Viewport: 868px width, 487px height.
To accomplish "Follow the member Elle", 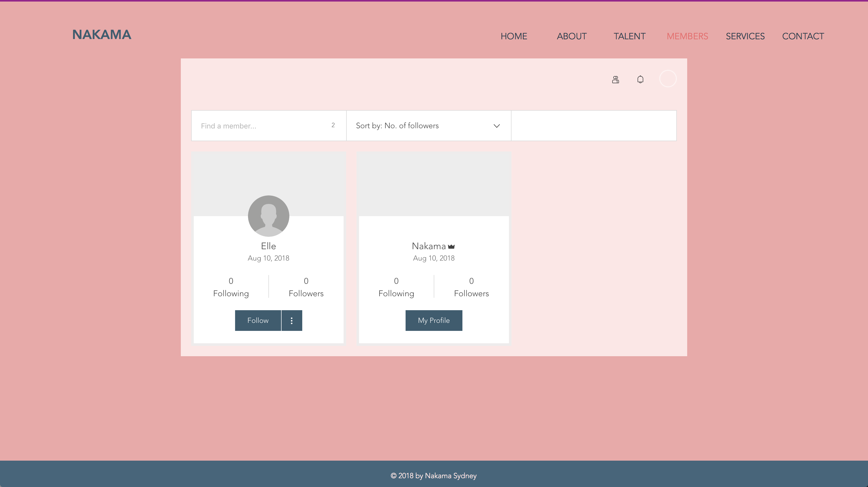I will pyautogui.click(x=258, y=320).
